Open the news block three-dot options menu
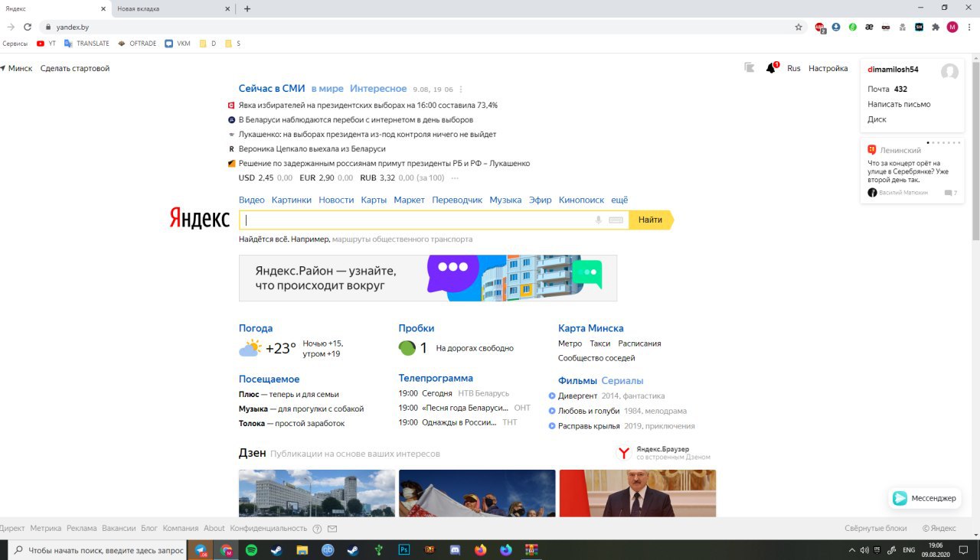Image resolution: width=980 pixels, height=560 pixels. pos(461,90)
